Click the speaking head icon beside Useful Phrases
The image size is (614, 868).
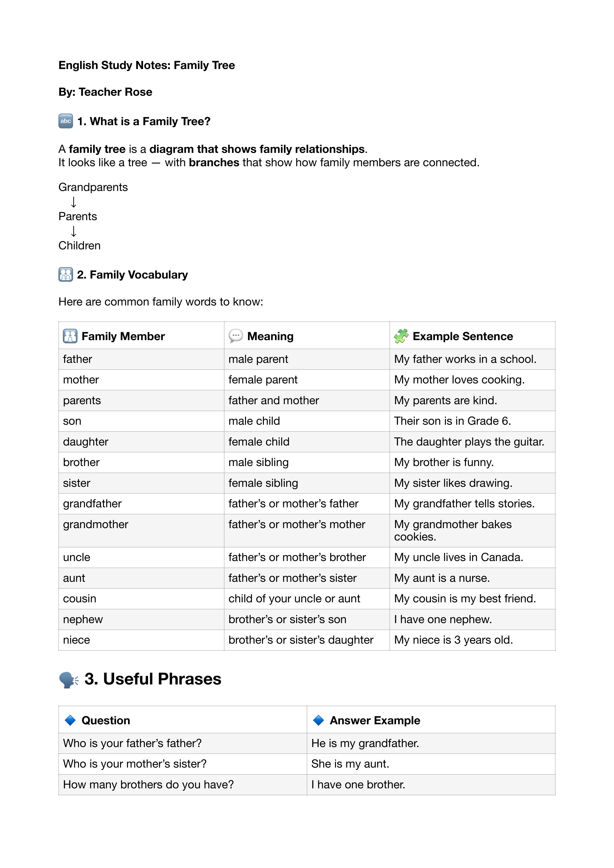(69, 680)
